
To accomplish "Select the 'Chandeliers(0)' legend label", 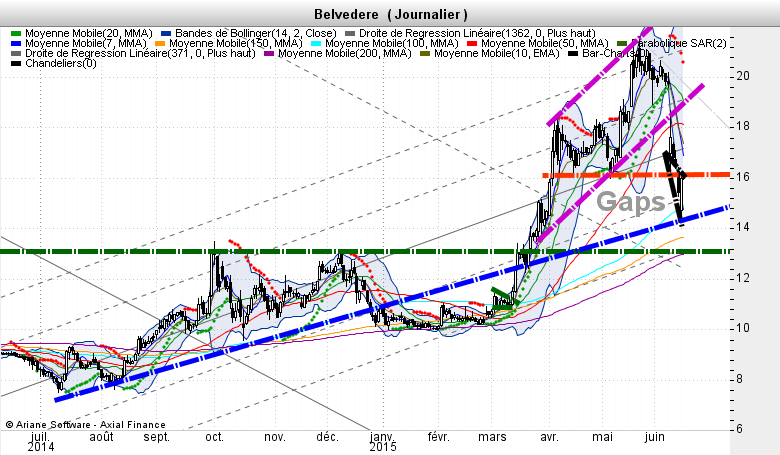I will pyautogui.click(x=61, y=63).
